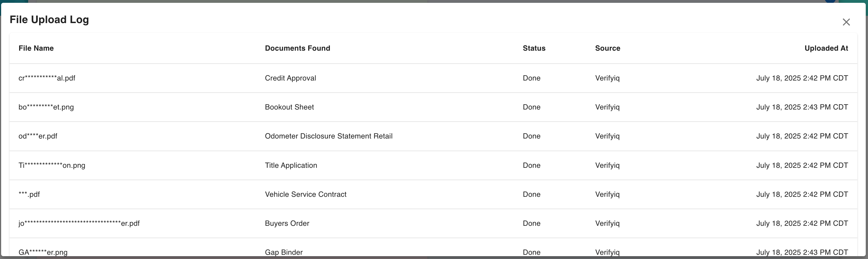Screen dimensions: 868x259
Task: Click the ***.pdf file name
Action: coord(29,195)
